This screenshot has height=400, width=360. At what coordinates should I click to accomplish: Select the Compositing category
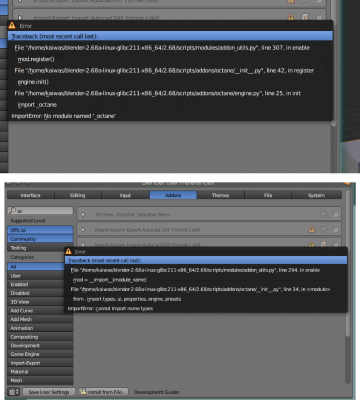coord(40,337)
